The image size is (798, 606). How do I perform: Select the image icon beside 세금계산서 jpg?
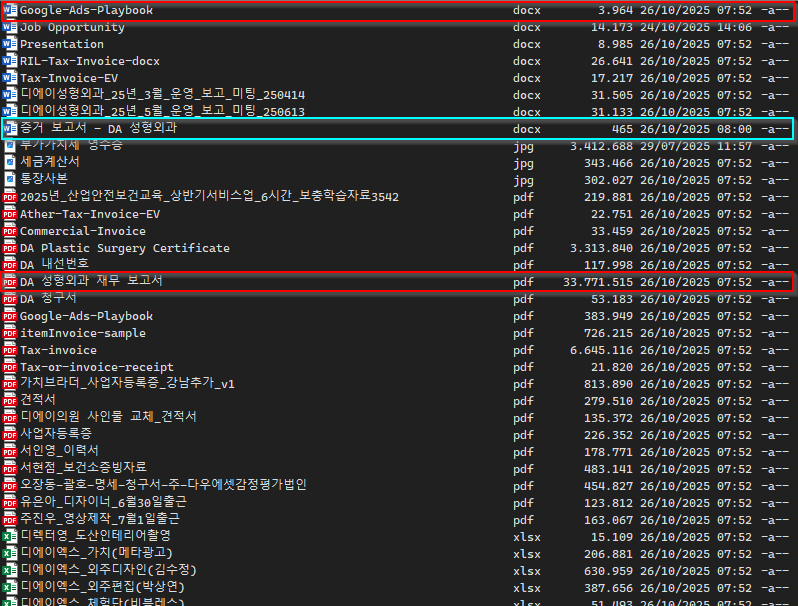[x=10, y=162]
